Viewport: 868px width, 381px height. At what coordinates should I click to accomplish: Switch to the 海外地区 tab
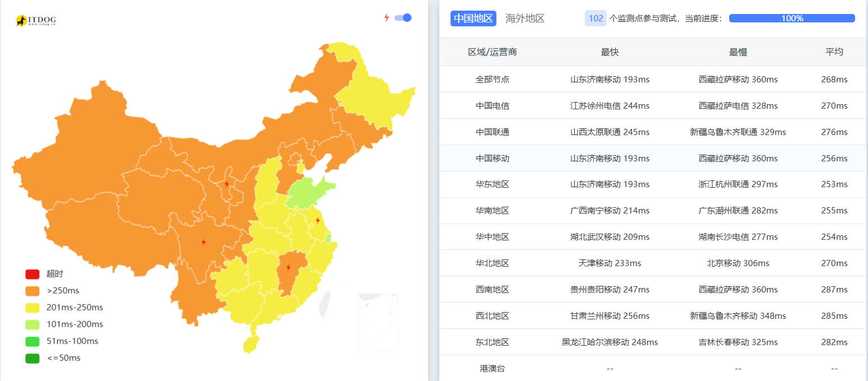[525, 18]
